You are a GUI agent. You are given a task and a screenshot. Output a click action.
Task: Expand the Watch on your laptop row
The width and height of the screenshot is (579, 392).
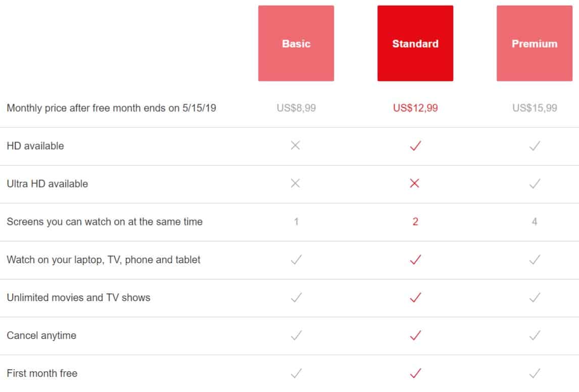[x=104, y=259]
